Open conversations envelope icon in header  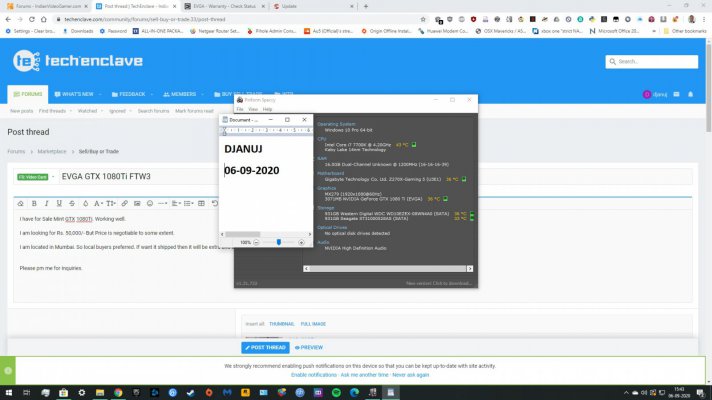point(676,94)
